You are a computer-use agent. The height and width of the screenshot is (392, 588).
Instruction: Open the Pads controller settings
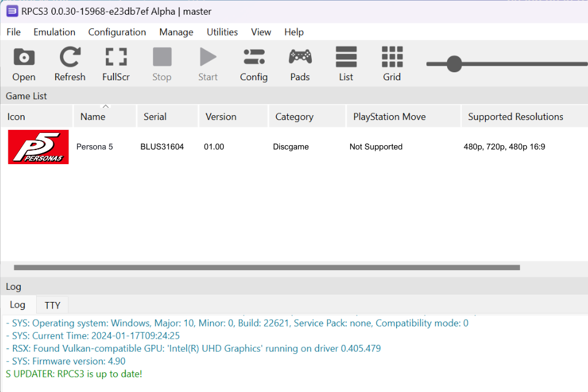point(300,64)
